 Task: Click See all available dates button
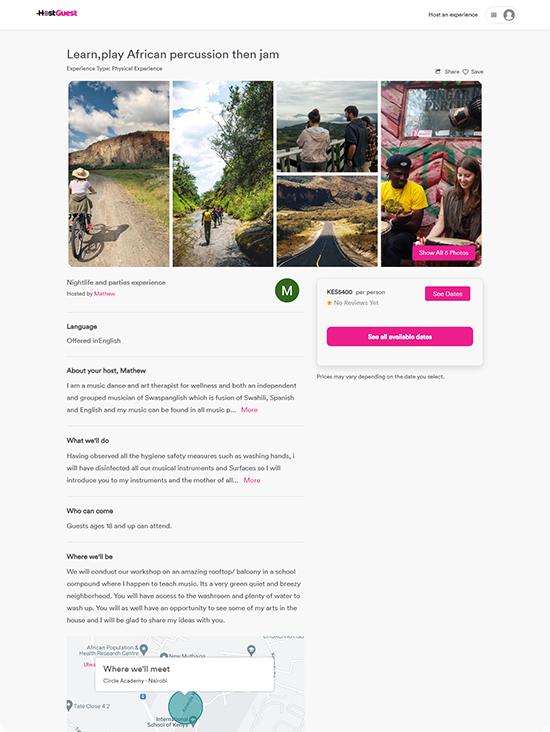coord(400,337)
